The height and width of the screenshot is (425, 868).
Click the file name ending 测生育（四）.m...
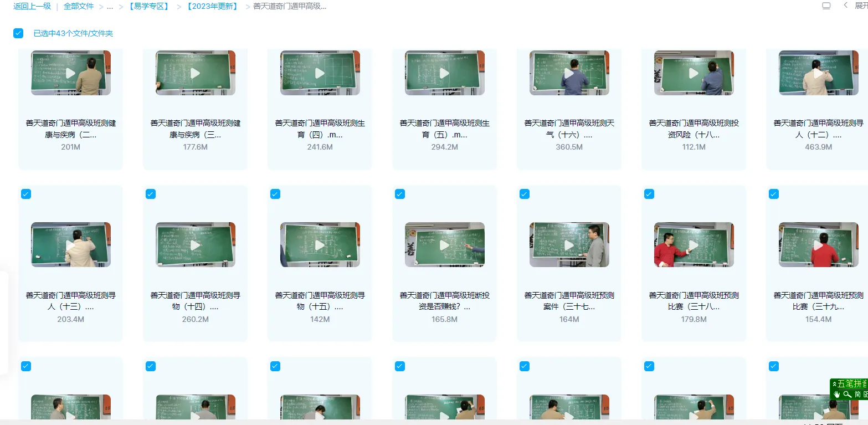(320, 129)
